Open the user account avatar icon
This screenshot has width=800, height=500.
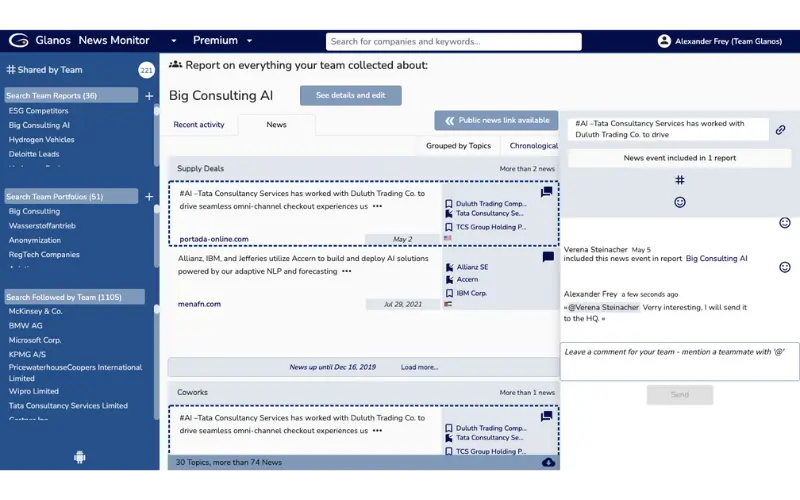coord(664,41)
